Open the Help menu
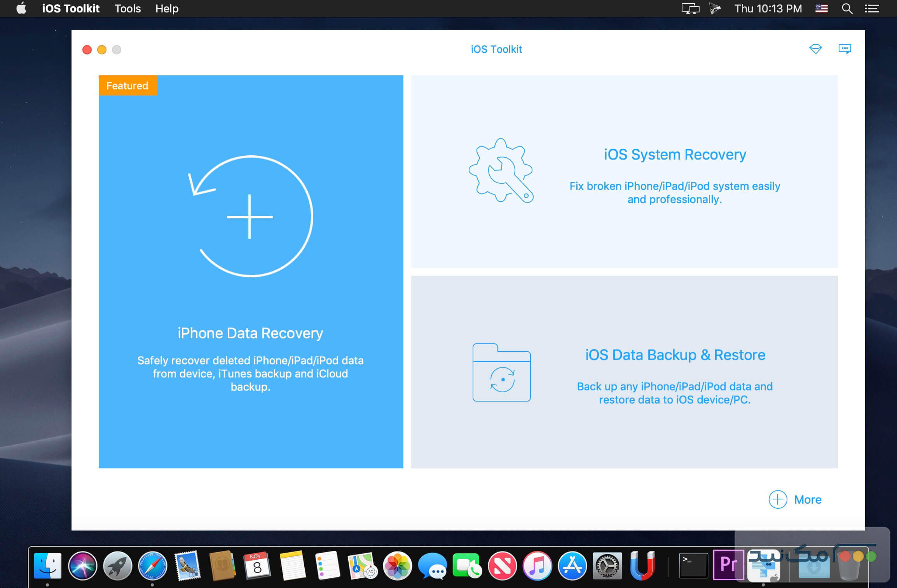 pos(166,8)
